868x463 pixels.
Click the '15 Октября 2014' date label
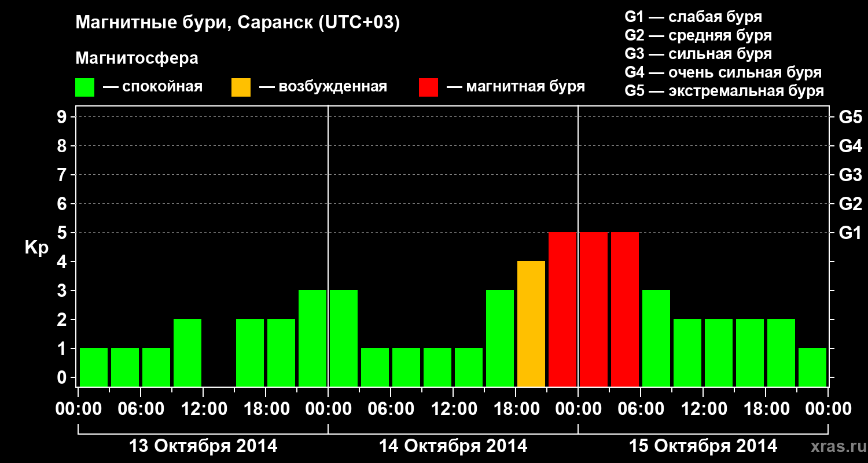(x=703, y=446)
